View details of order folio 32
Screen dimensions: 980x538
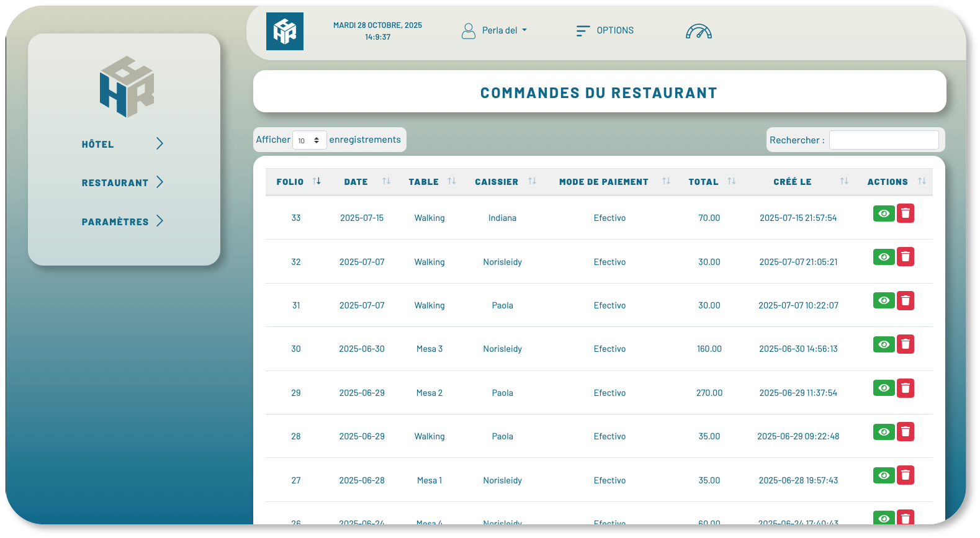883,257
